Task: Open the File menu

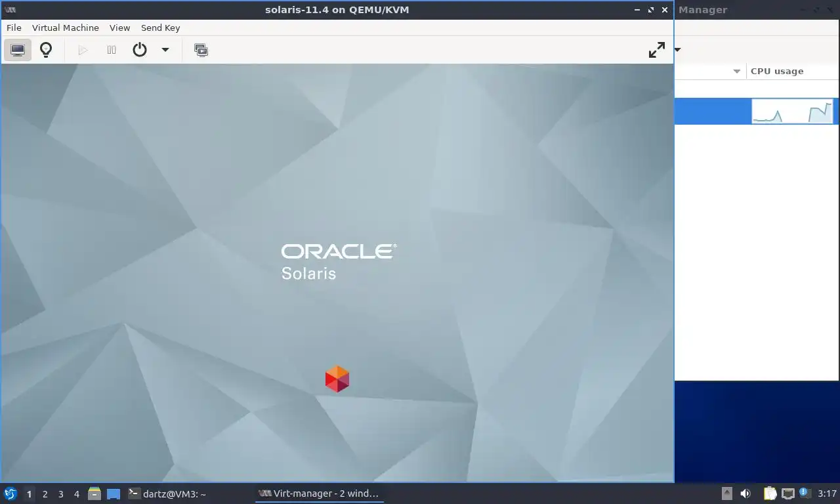Action: pos(14,28)
